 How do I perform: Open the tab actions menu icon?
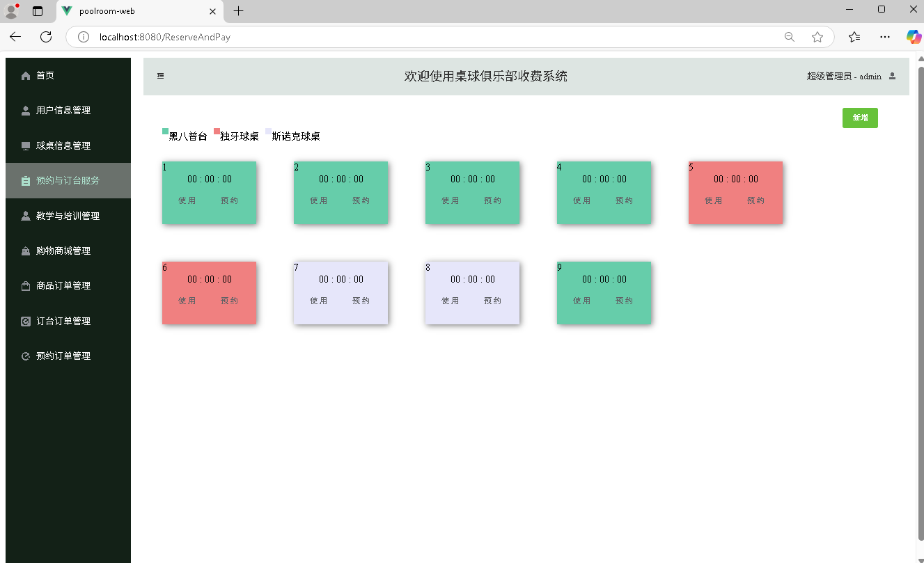(x=38, y=11)
